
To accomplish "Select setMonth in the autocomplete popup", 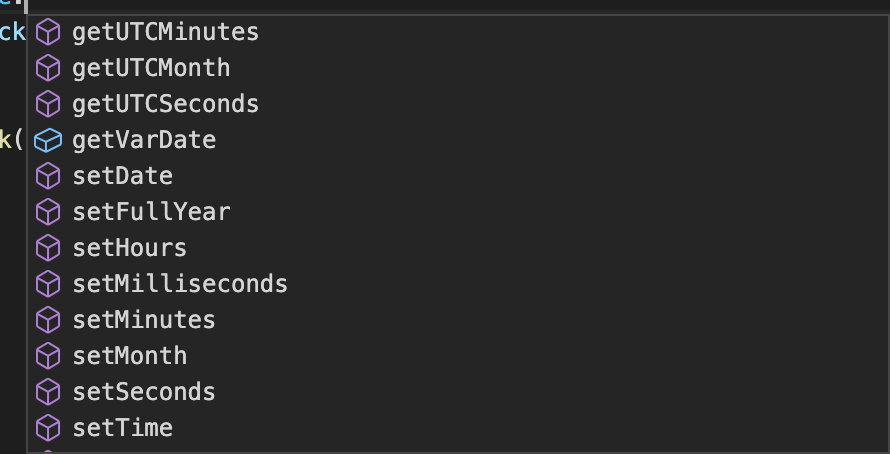I will point(458,356).
